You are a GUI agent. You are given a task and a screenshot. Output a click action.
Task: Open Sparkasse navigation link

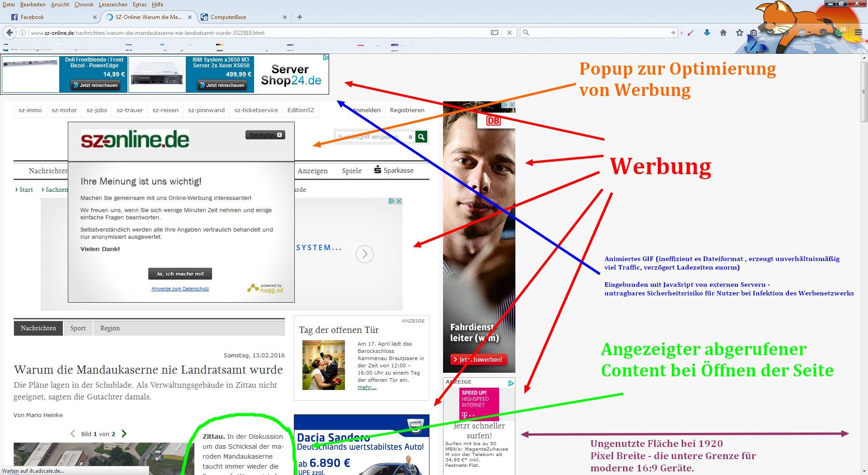(x=394, y=170)
